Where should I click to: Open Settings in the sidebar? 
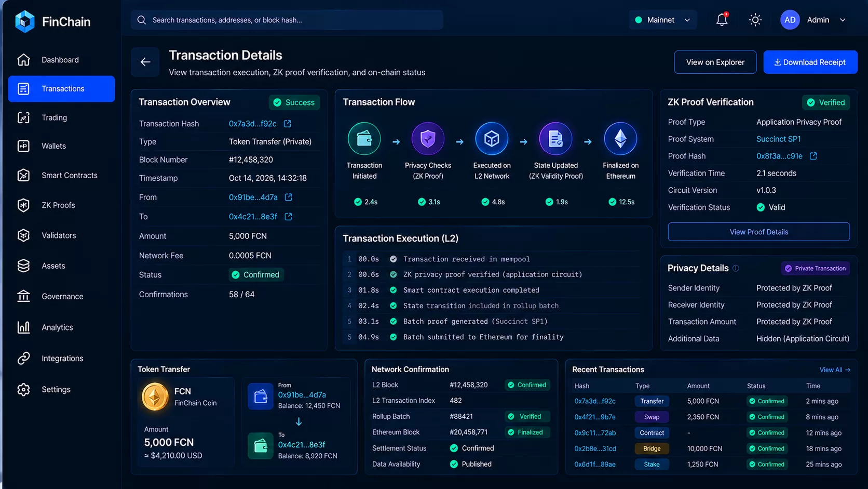(x=61, y=389)
